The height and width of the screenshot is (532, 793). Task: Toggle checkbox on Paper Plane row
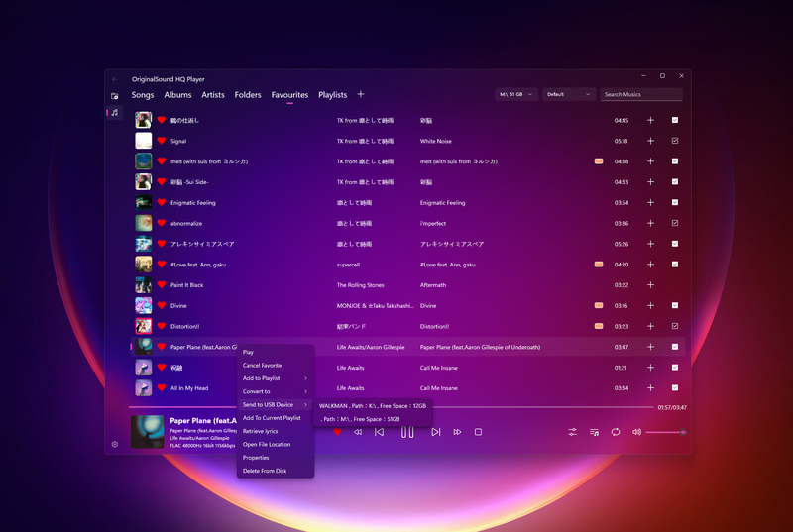(x=675, y=347)
